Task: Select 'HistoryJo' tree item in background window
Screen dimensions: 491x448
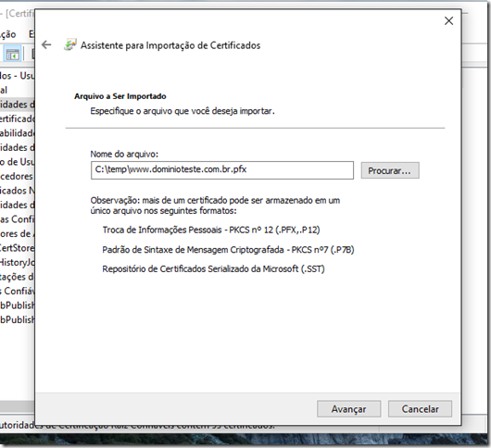Action: click(17, 262)
